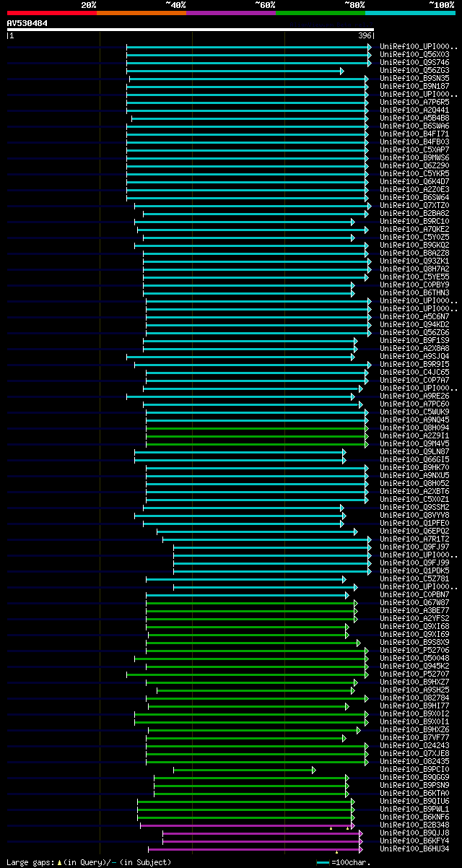462x868 pixels.
Task: Select the AV530484 query title
Action: pos(27,23)
